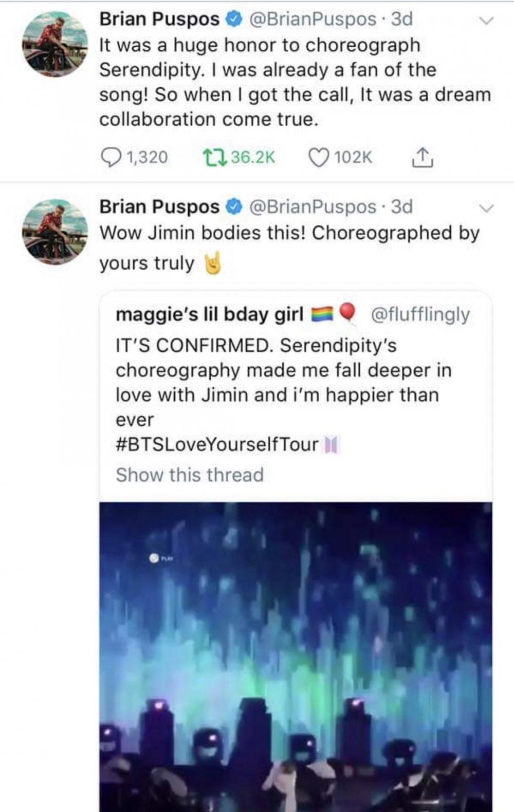The image size is (514, 812).
Task: Open the #BTSLoveYourselfTour hashtag
Action: pos(217,444)
